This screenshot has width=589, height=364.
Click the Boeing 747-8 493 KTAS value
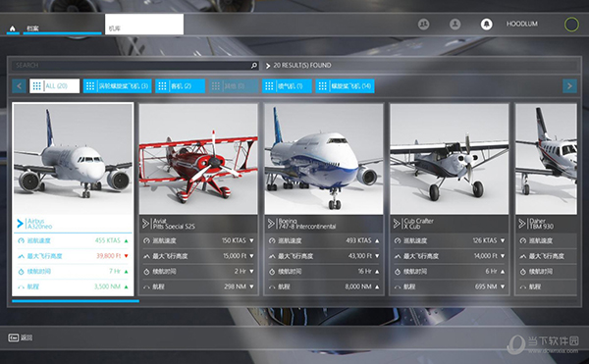[358, 240]
